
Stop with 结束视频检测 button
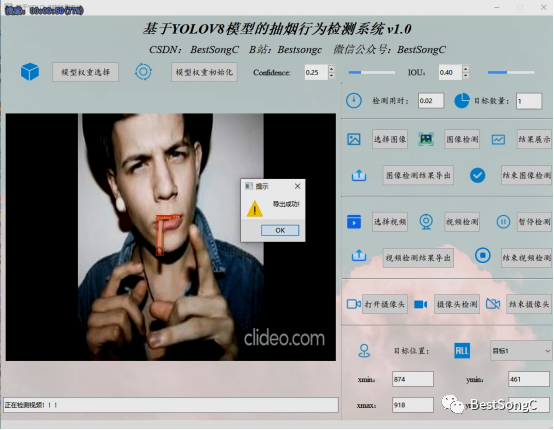click(x=526, y=258)
